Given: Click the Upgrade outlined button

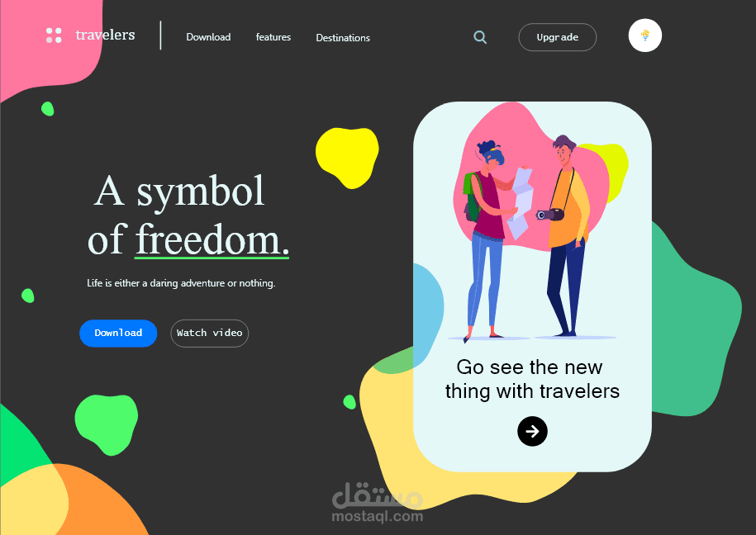Looking at the screenshot, I should coord(558,37).
